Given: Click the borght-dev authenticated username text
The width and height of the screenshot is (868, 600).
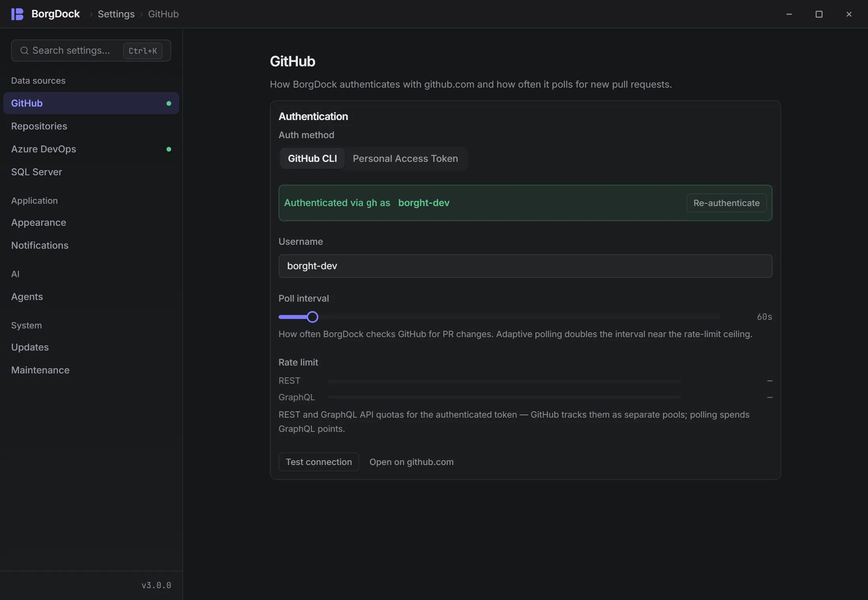Looking at the screenshot, I should (424, 203).
